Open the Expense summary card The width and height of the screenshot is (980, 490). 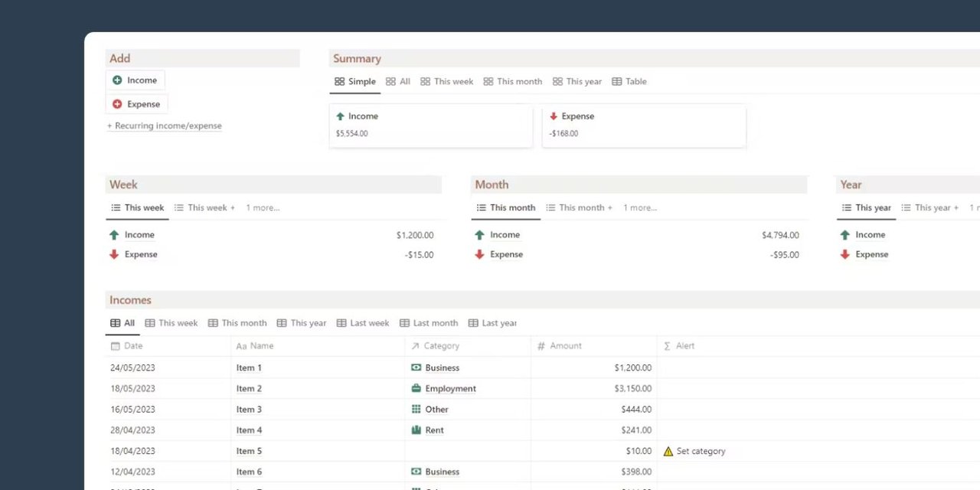pyautogui.click(x=644, y=126)
